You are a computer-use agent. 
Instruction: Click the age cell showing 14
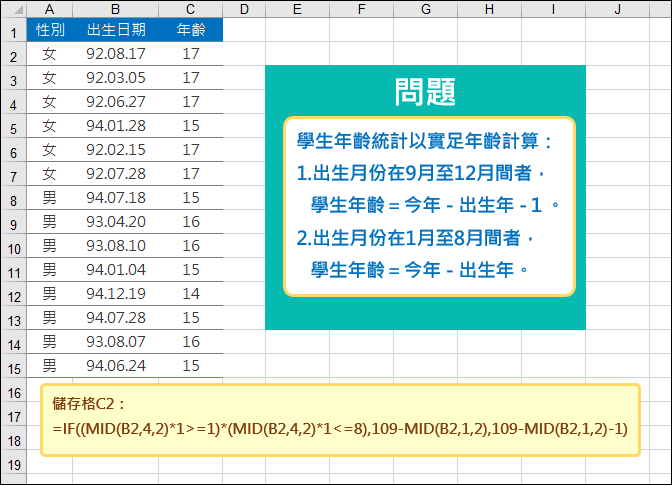point(190,293)
